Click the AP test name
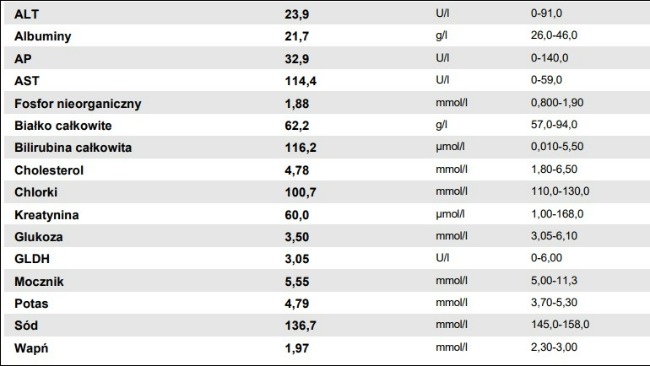 (23, 59)
